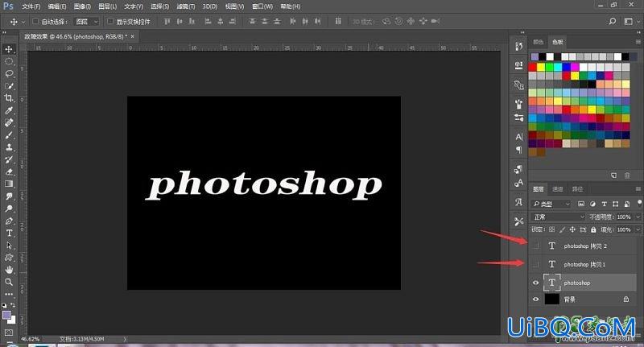
Task: Select the Horizontal Type tool
Action: click(x=9, y=233)
